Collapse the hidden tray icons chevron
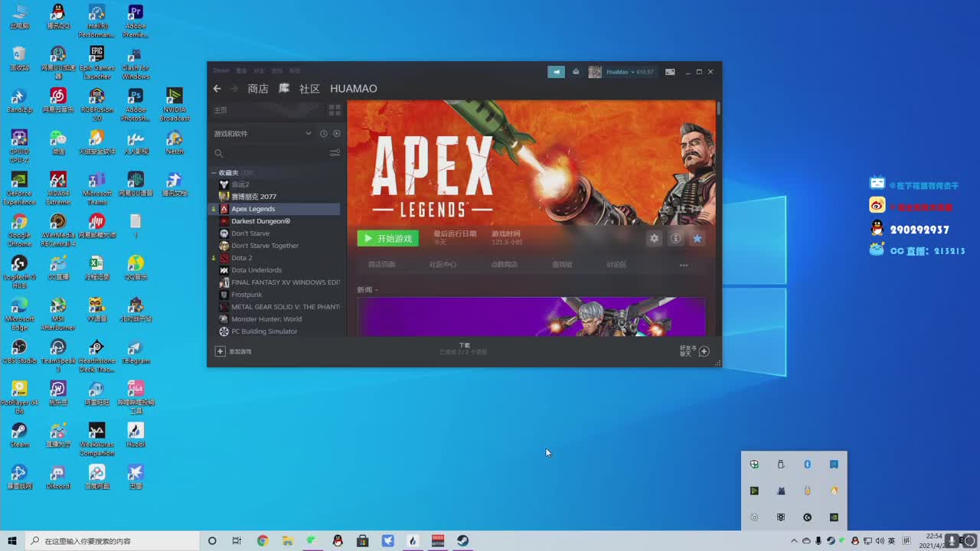 coord(794,541)
